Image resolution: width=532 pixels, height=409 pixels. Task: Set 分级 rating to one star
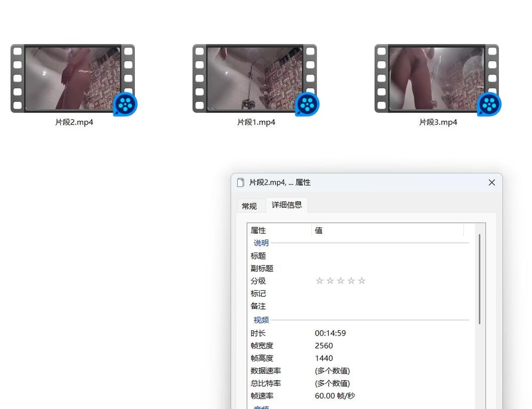(x=319, y=281)
